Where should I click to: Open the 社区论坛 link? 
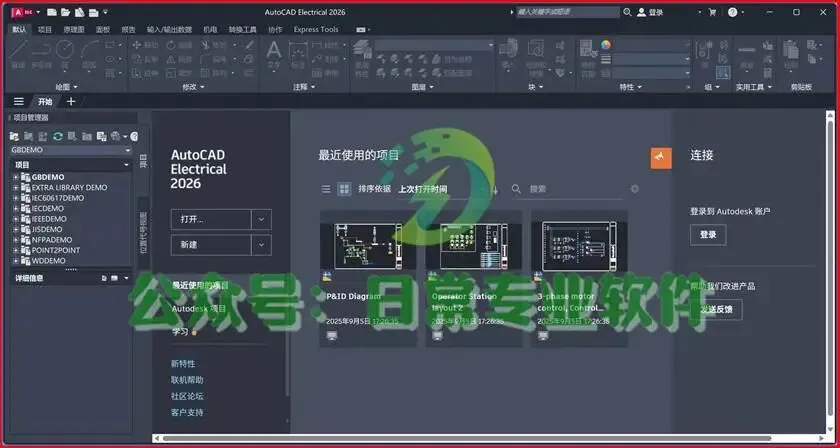click(187, 397)
